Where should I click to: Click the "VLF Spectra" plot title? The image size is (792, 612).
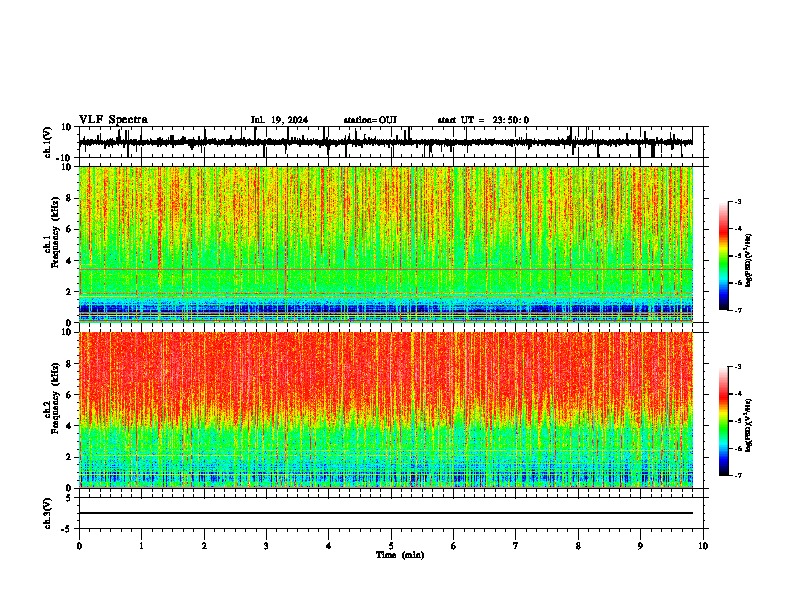pos(113,120)
